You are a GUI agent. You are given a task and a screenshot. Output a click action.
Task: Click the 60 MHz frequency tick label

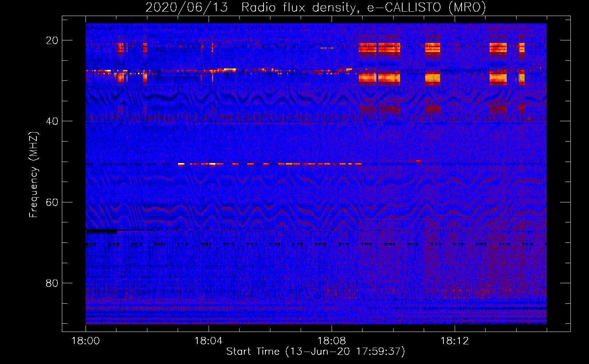pyautogui.click(x=52, y=202)
